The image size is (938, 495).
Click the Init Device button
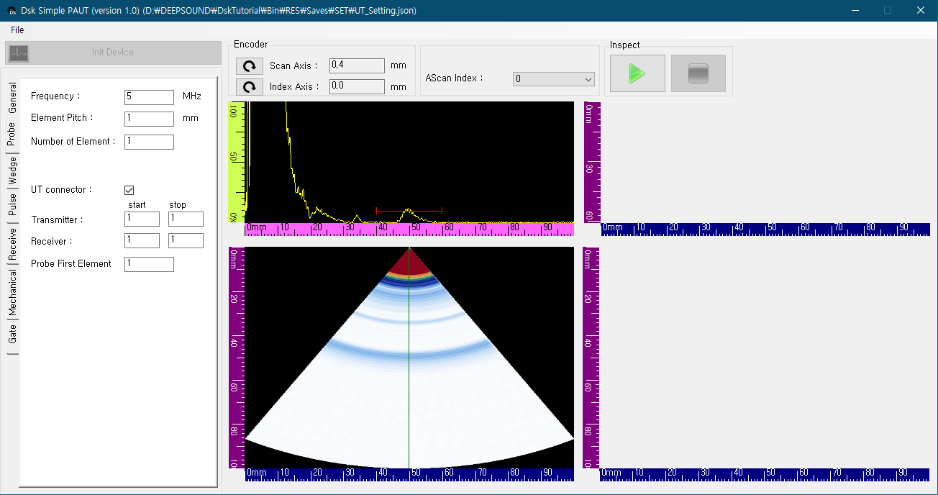113,53
